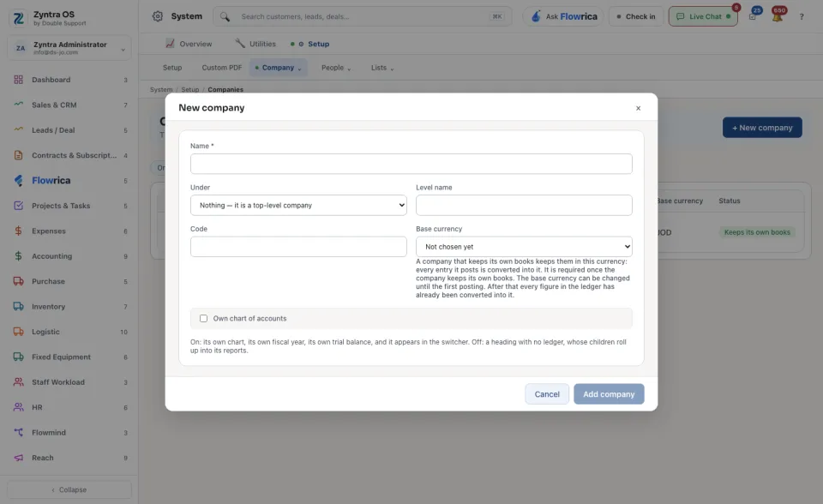Click the Code input field
This screenshot has height=504, width=823.
(x=298, y=247)
